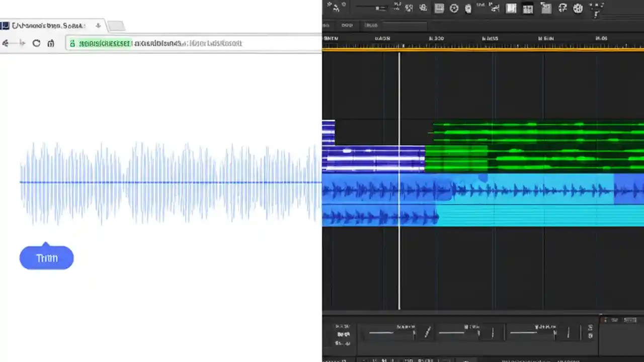Toggle the secure site padlock in the address bar
The image size is (644, 362).
pos(72,43)
